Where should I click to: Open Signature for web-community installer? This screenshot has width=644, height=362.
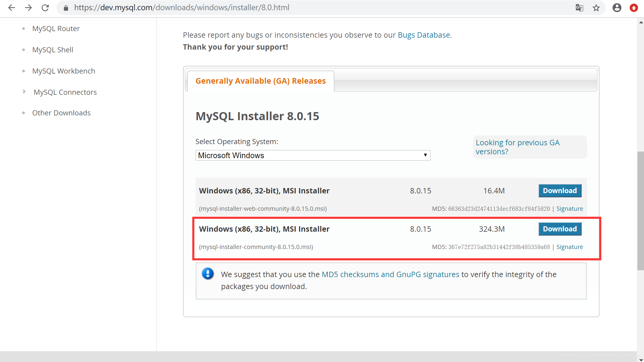tap(569, 209)
